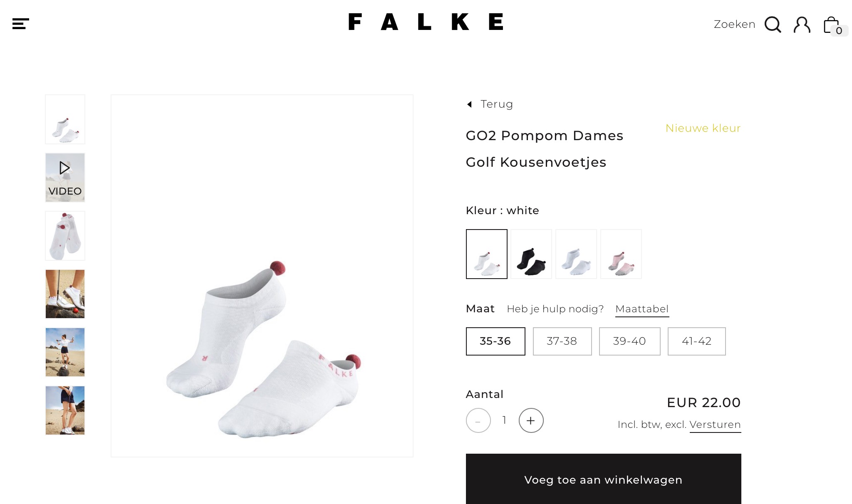Go back via Terug arrow
The image size is (852, 504).
(490, 104)
